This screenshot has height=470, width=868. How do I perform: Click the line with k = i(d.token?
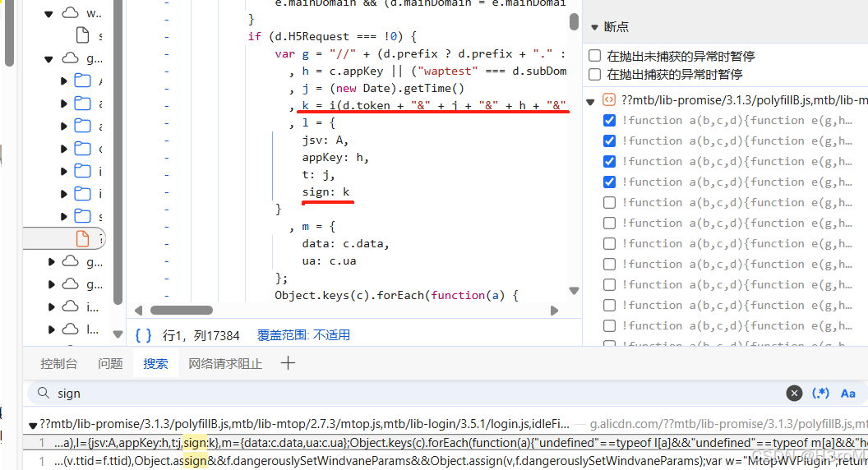(434, 105)
